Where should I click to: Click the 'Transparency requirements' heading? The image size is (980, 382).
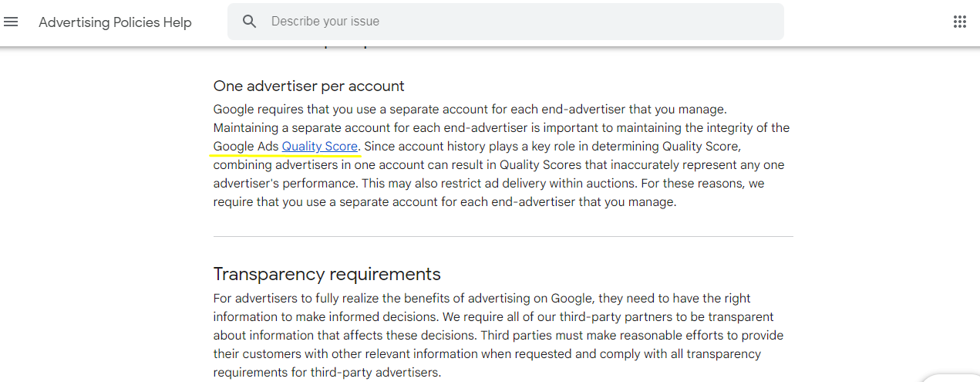pyautogui.click(x=327, y=274)
